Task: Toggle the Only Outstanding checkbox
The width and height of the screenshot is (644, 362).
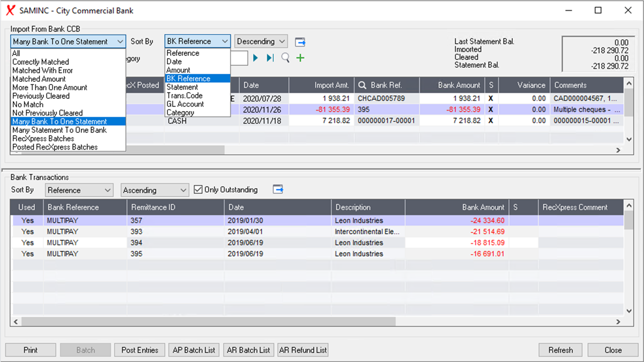Action: (x=198, y=190)
